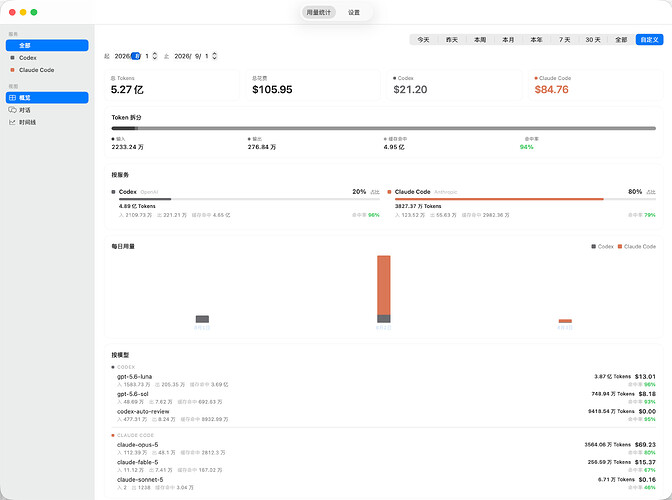
Task: Select the orange square icon beside sidebar Claude Code
Action: click(12, 70)
